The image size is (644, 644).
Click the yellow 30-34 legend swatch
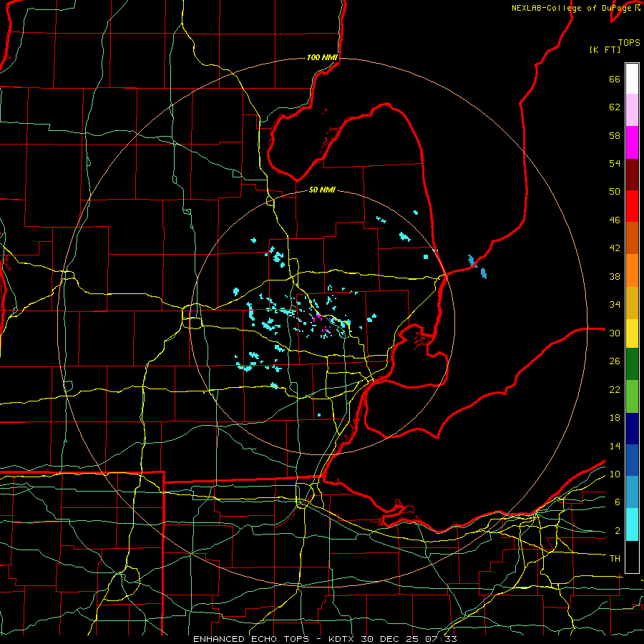(632, 333)
